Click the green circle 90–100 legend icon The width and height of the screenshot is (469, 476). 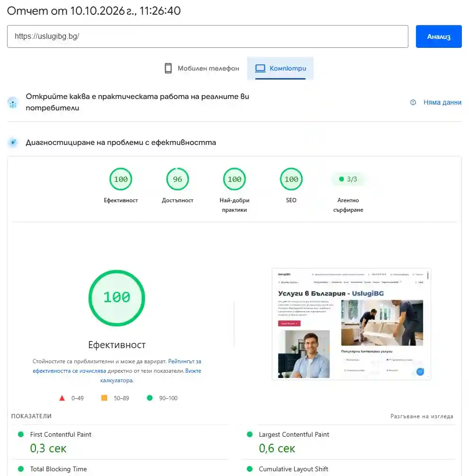click(150, 398)
